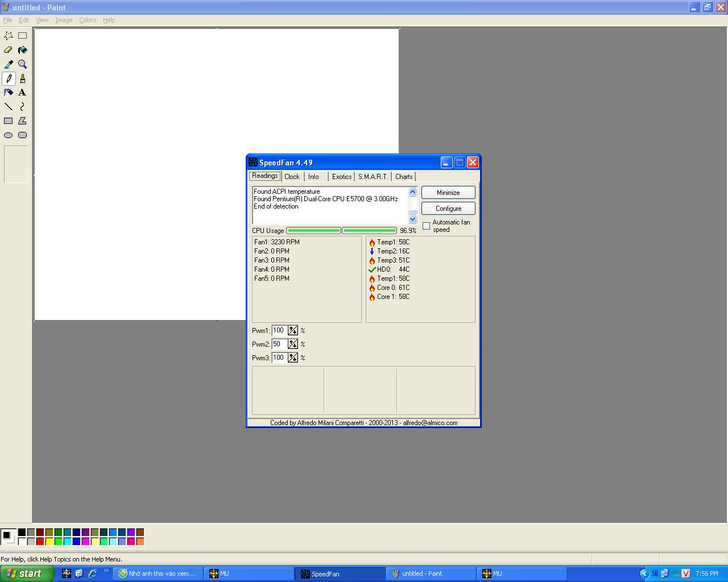This screenshot has width=728, height=582.
Task: Click the Pwm3 spinner arrows
Action: click(x=293, y=357)
